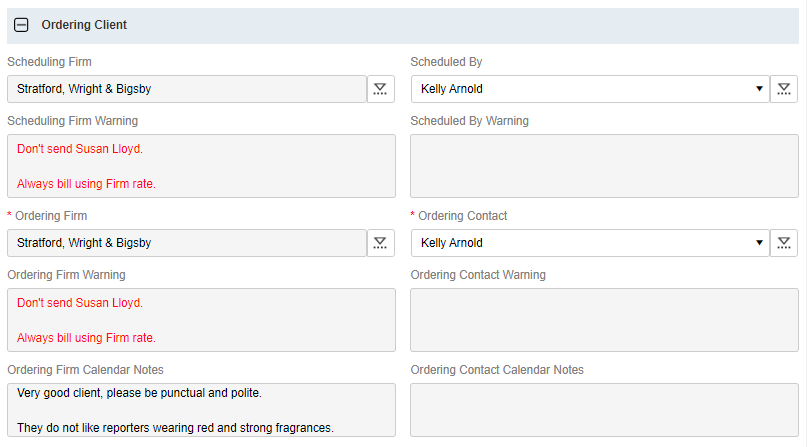The height and width of the screenshot is (447, 807).
Task: Click the required Ordering Contact label
Action: [462, 216]
